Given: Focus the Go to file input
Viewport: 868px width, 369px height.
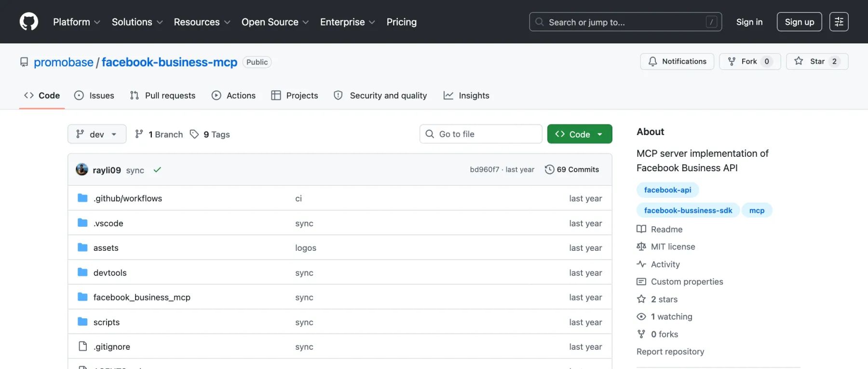Looking at the screenshot, I should pos(481,134).
